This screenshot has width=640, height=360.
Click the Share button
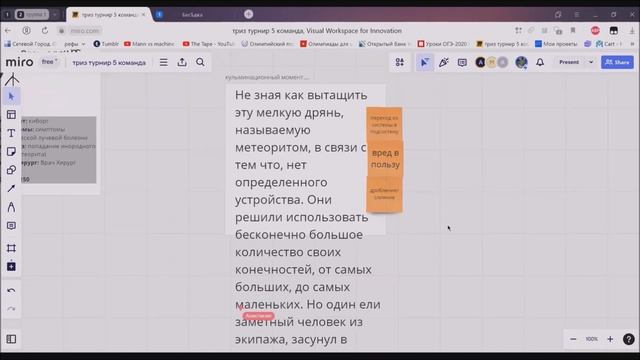click(617, 62)
